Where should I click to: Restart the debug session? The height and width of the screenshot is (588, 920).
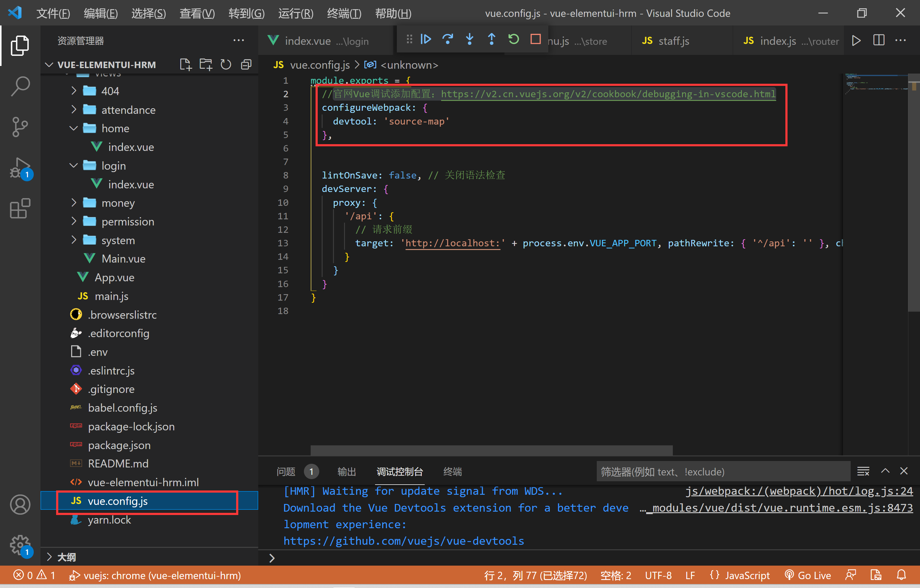(513, 39)
